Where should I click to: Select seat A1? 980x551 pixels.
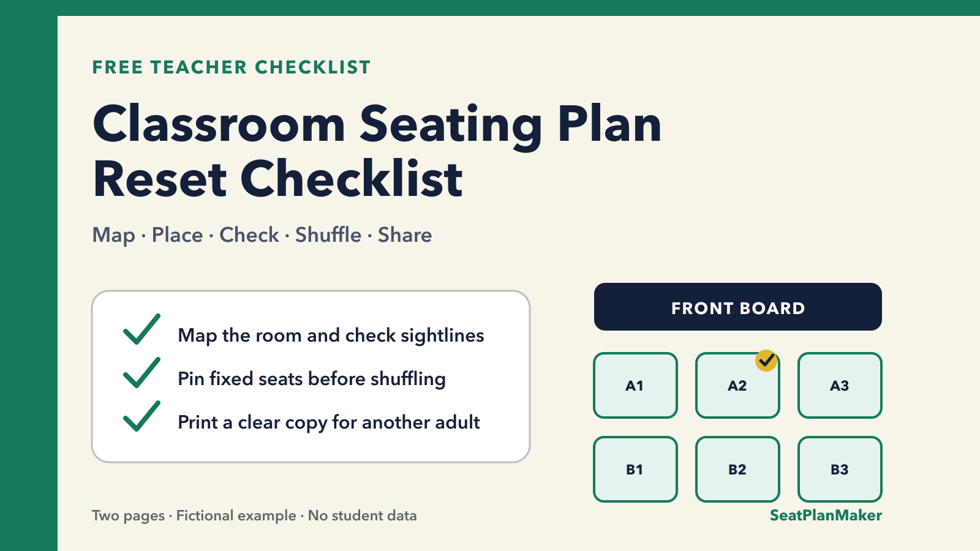635,385
